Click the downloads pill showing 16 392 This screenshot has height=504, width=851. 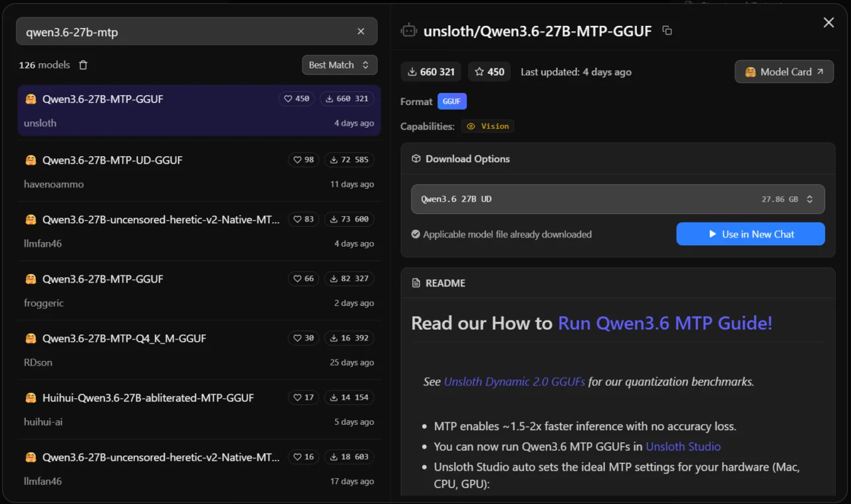pyautogui.click(x=349, y=338)
